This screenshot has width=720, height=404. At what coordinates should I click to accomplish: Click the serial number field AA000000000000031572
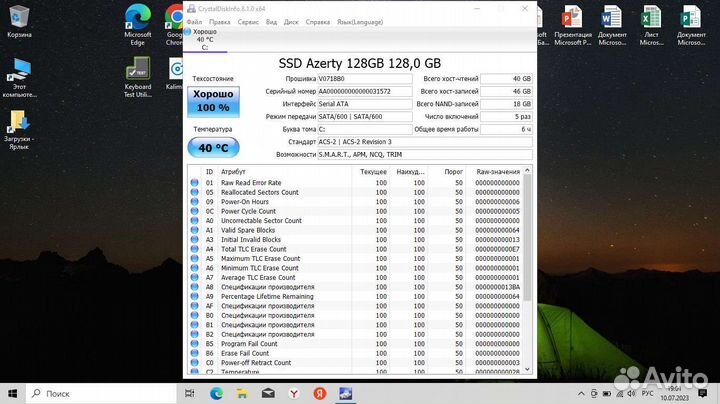tap(365, 91)
